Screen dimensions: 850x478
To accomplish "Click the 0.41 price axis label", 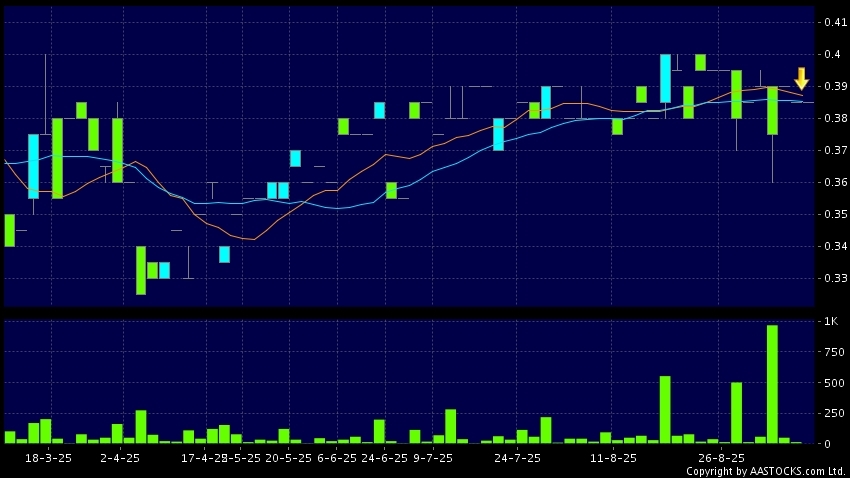I will pyautogui.click(x=835, y=22).
